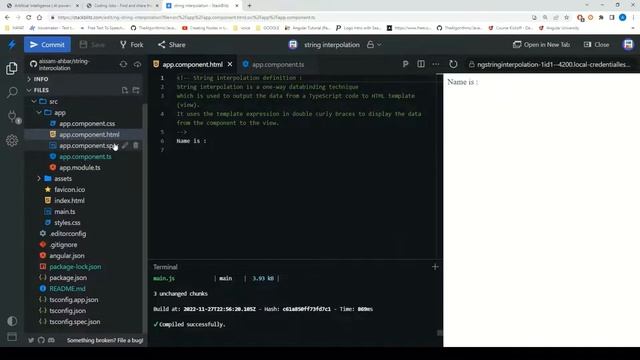Toggle the light/dark theme icon

(x=12, y=321)
